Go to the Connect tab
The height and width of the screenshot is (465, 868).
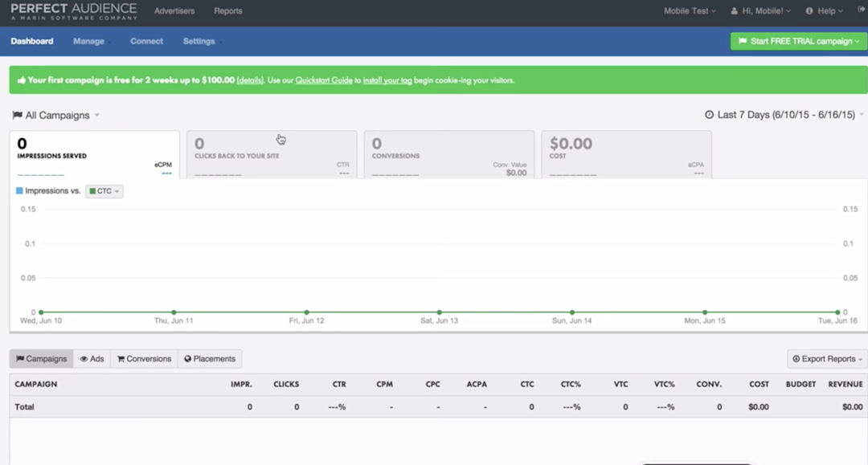pos(147,42)
